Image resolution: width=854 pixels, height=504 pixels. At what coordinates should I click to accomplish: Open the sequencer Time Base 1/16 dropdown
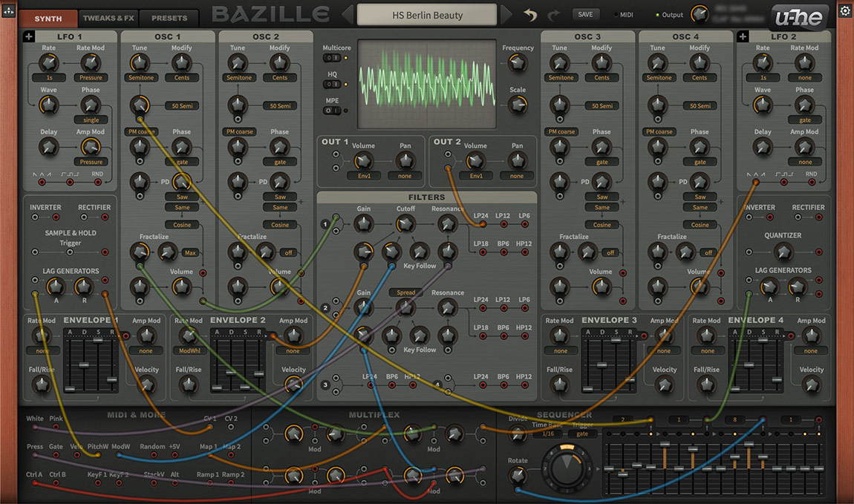(x=549, y=433)
